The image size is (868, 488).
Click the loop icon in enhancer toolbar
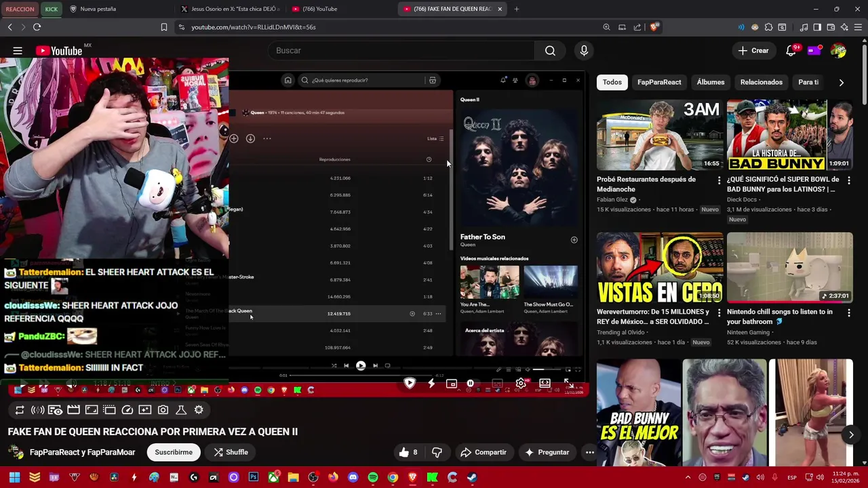(20, 410)
